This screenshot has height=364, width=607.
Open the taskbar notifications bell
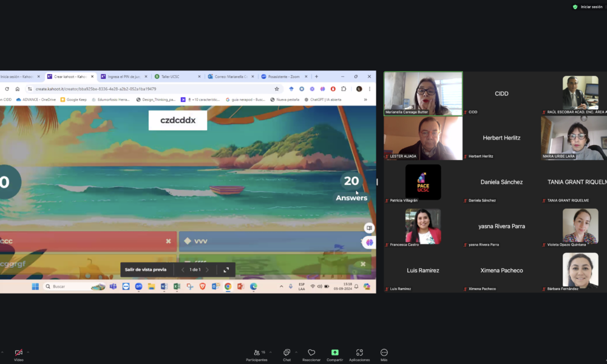pos(356,286)
